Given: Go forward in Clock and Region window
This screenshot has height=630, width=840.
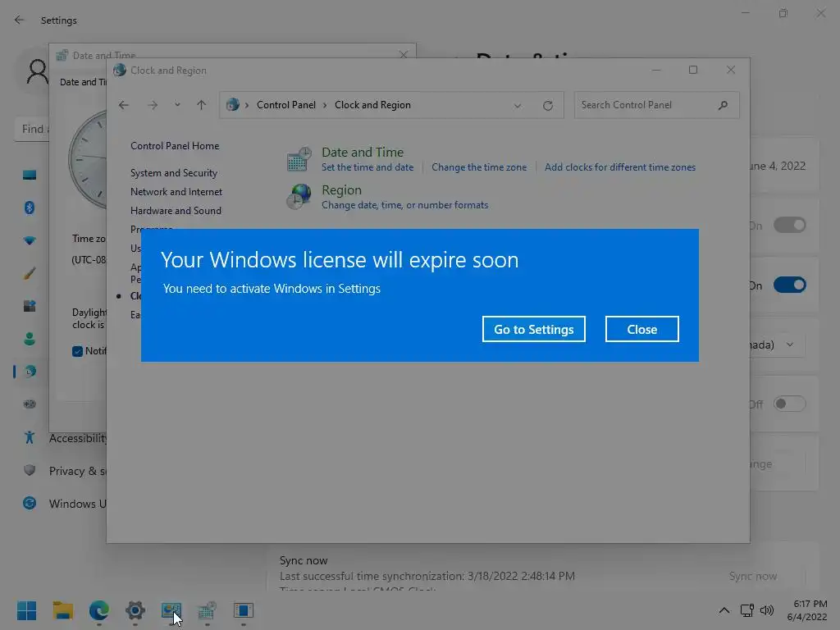Looking at the screenshot, I should pyautogui.click(x=153, y=105).
